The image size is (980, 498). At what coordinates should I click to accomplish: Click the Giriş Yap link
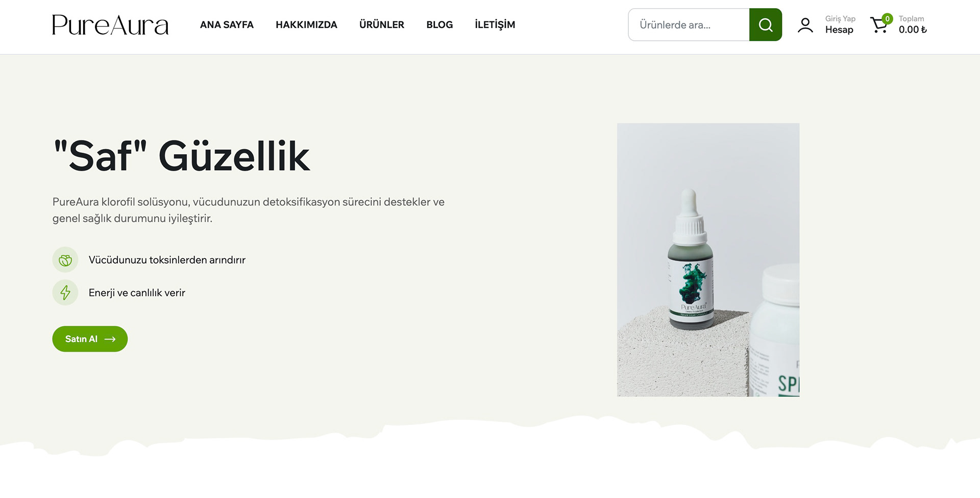tap(840, 18)
